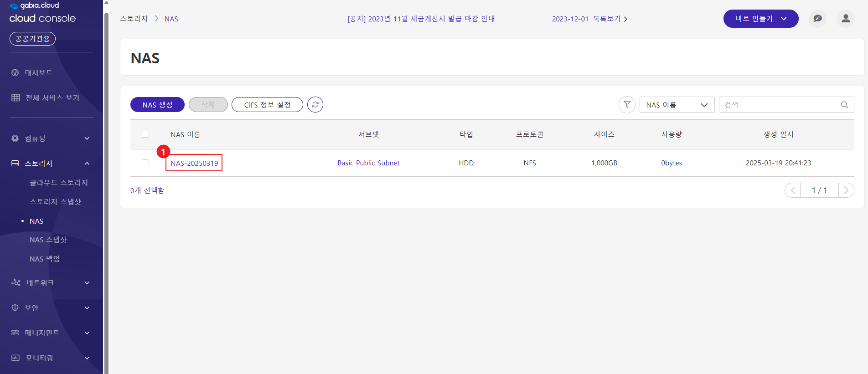Collapse the 스토리지 sidebar menu
The image size is (868, 374).
click(87, 164)
